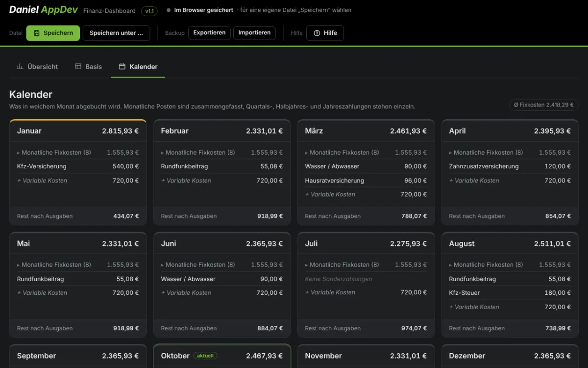Open the Basis tab
Screen dimensions: 588x368
click(88, 67)
